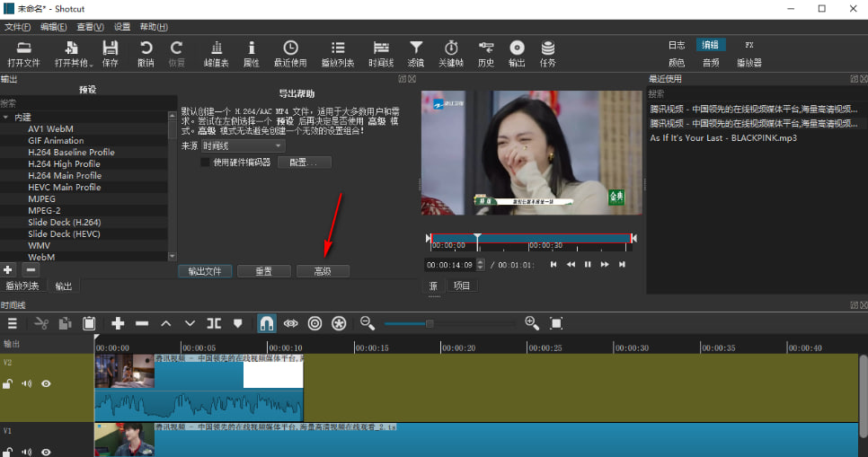This screenshot has width=868, height=457.
Task: Toggle V2 track visibility eye icon
Action: pyautogui.click(x=46, y=383)
